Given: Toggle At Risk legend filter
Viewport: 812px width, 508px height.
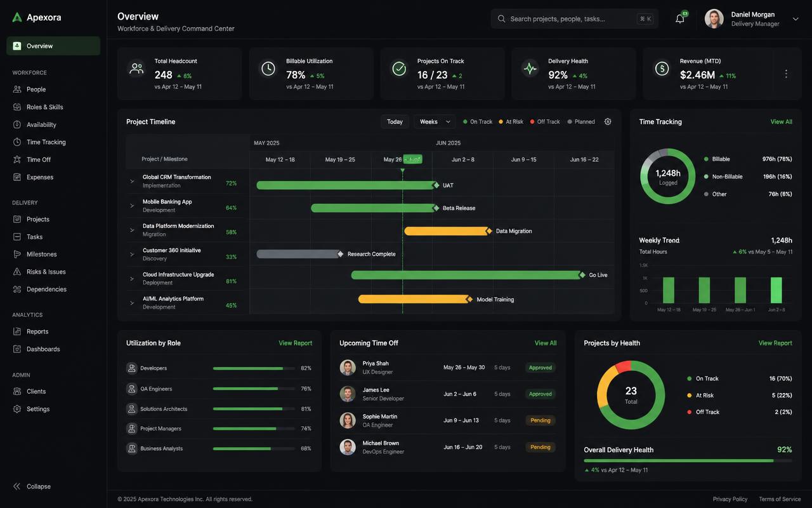Looking at the screenshot, I should 511,122.
